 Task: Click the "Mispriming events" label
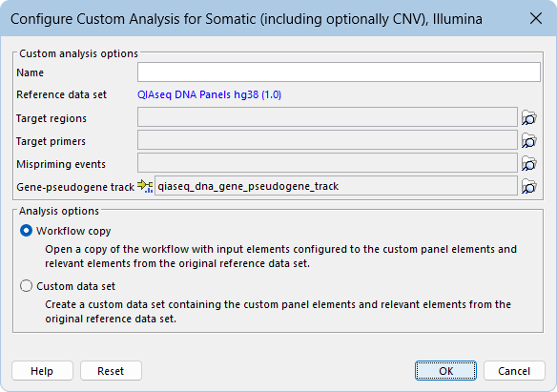point(61,164)
